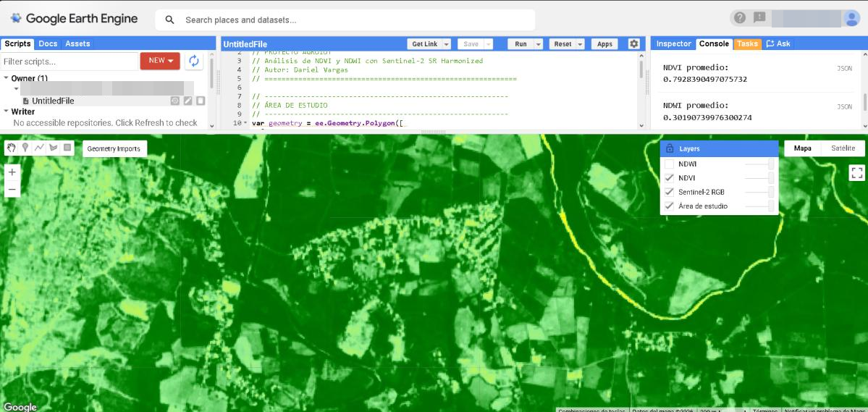The image size is (868, 412).
Task: Select the draw polygon shape tool
Action: point(53,147)
